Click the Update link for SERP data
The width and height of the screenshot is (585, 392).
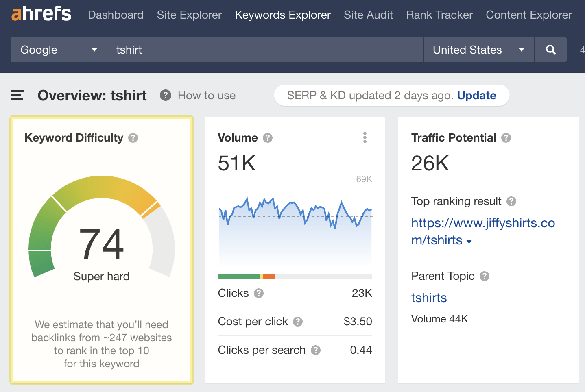pos(476,95)
